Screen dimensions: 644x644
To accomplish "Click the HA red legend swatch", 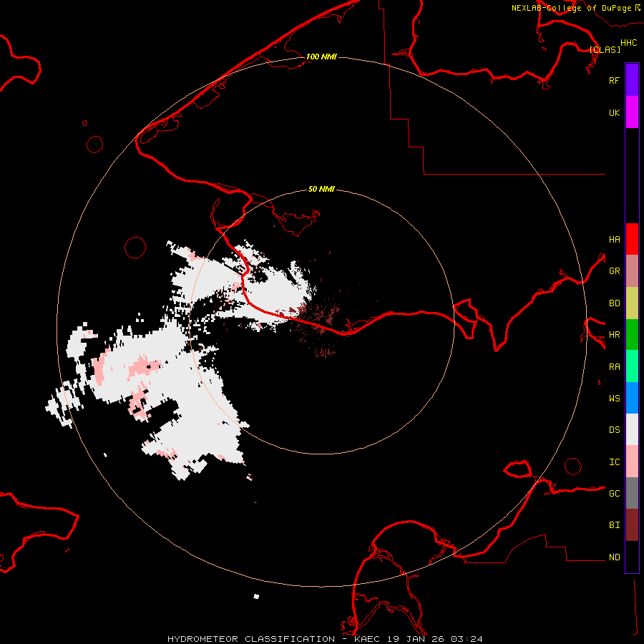I will point(632,239).
